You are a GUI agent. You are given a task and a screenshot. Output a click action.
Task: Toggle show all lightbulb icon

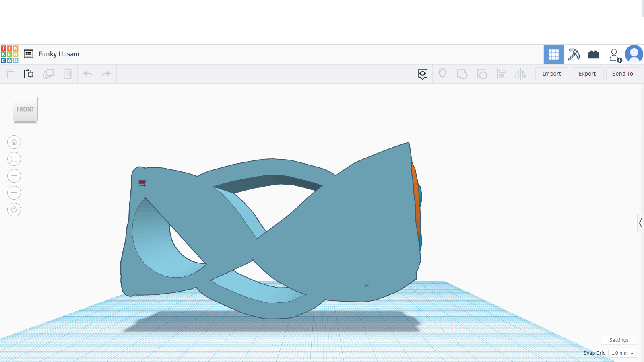[442, 74]
